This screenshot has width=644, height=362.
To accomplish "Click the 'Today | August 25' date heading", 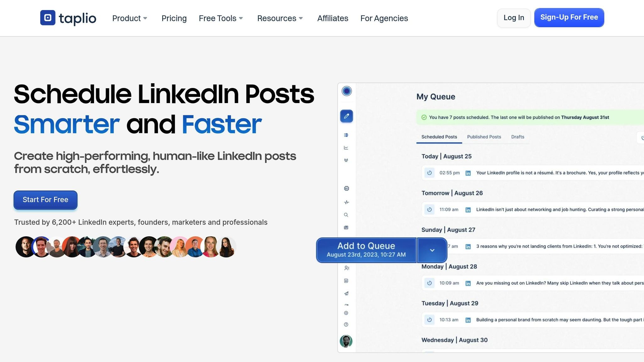I will [446, 156].
